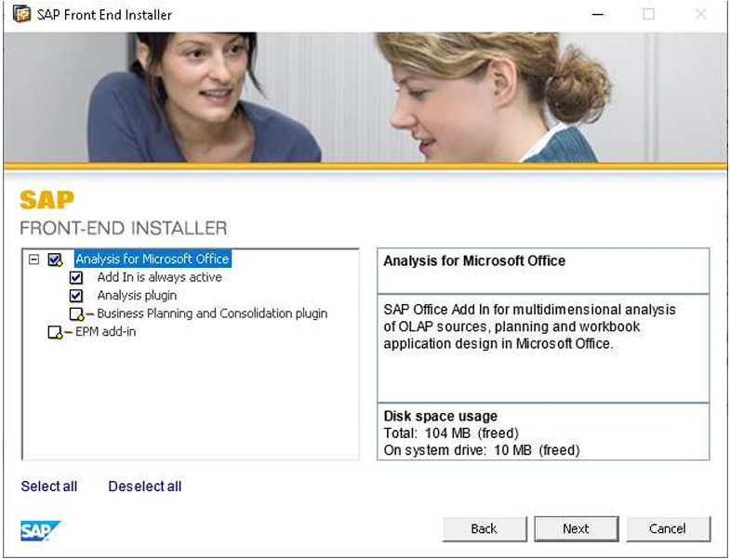
Task: Click the SAP Front End Installer title bar icon
Action: (21, 15)
